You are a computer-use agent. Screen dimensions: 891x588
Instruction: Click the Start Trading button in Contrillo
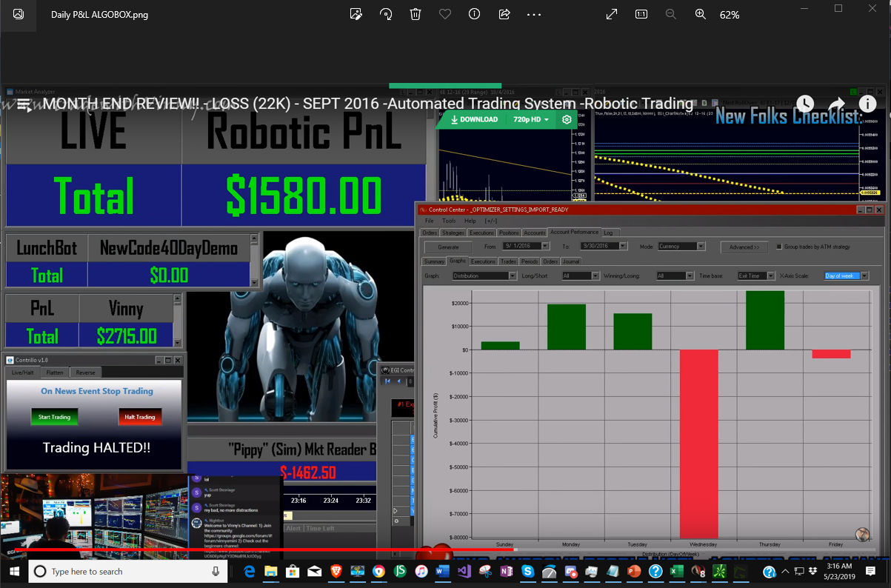pos(54,417)
